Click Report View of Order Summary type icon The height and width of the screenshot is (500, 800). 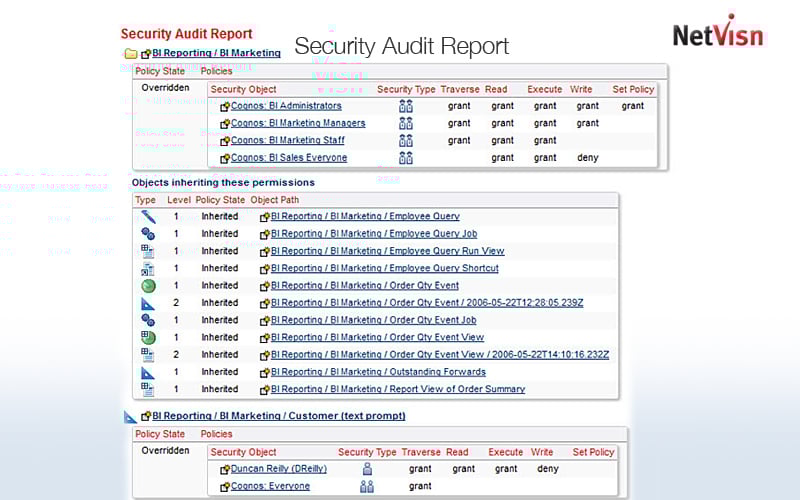click(x=147, y=389)
